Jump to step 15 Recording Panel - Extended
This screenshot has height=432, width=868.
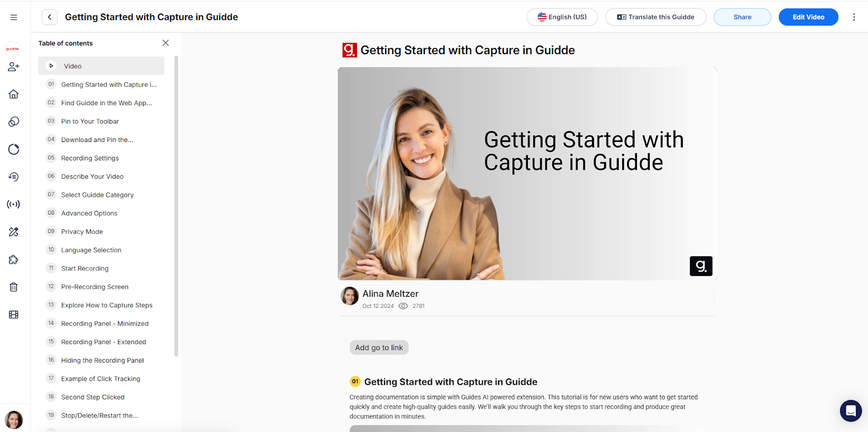tap(101, 343)
